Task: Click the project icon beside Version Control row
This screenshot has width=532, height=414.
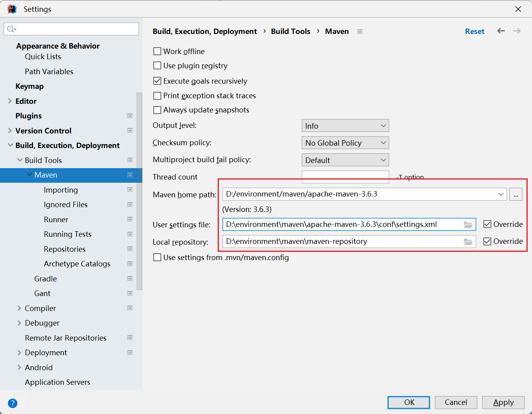Action: (x=130, y=130)
